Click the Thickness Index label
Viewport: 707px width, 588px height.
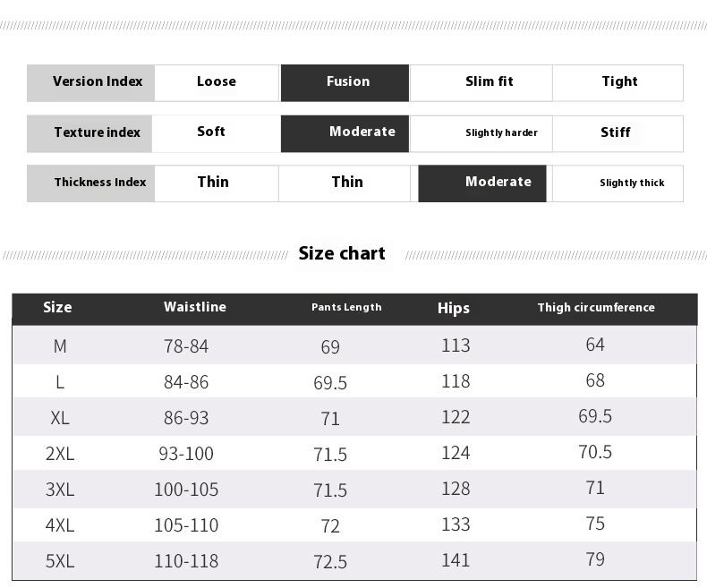pos(99,183)
